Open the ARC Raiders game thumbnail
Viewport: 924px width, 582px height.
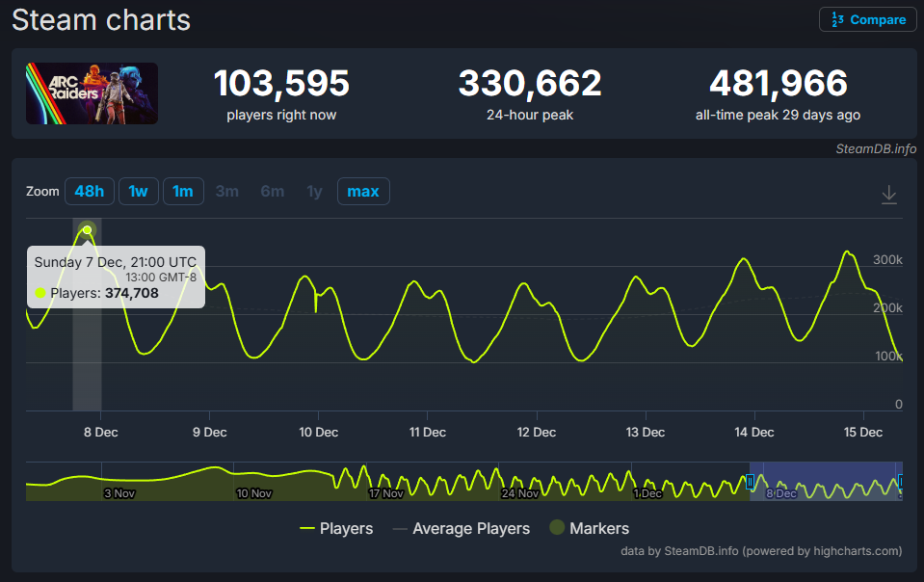92,93
